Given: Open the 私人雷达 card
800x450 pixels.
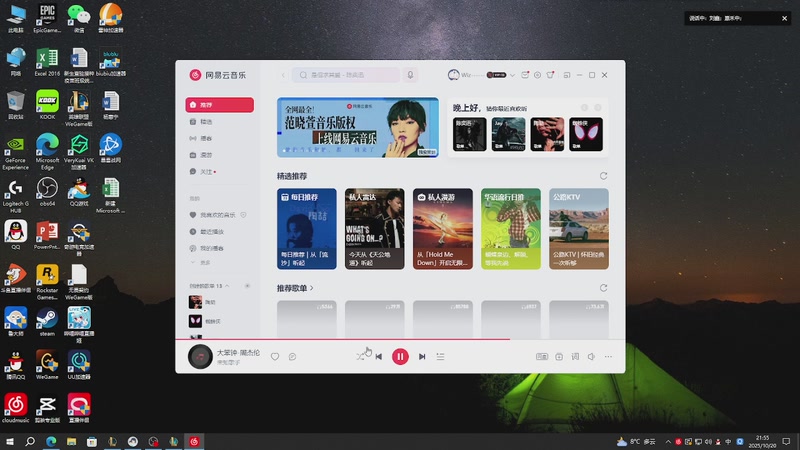Looking at the screenshot, I should [x=374, y=229].
